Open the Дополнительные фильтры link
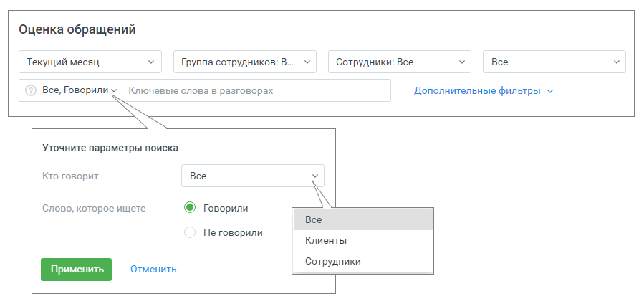Image resolution: width=644 pixels, height=304 pixels. click(477, 91)
